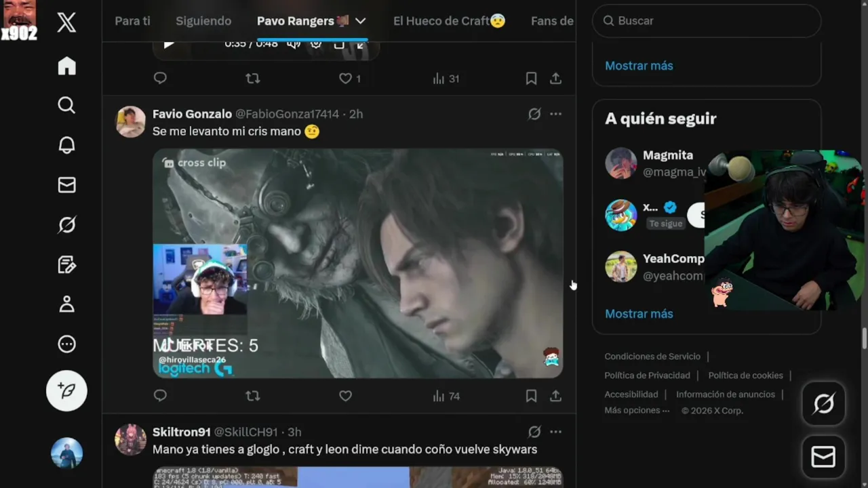Switch to the Siguiendo tab
The width and height of the screenshot is (868, 488).
203,21
